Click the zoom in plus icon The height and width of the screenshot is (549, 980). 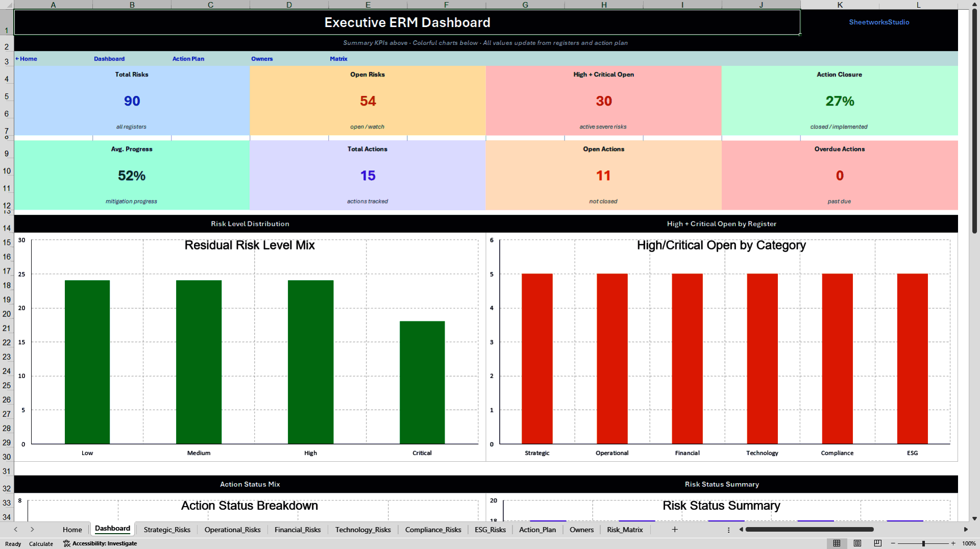pos(953,543)
